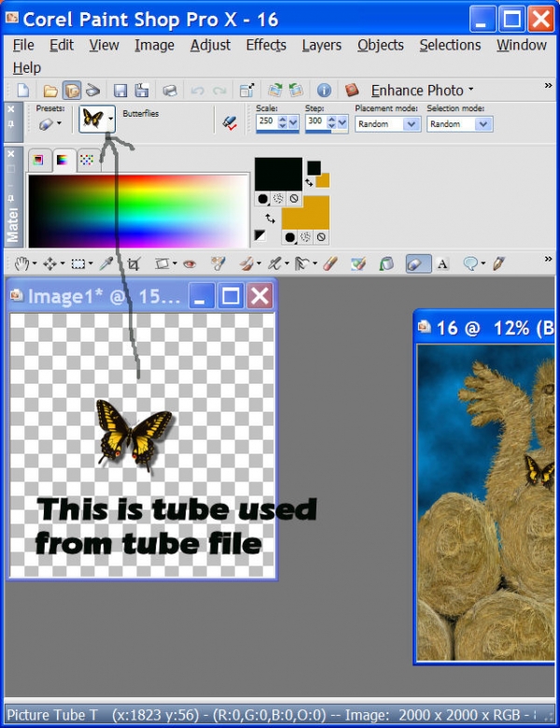Close the tool options palette
The image size is (560, 728).
tap(11, 109)
